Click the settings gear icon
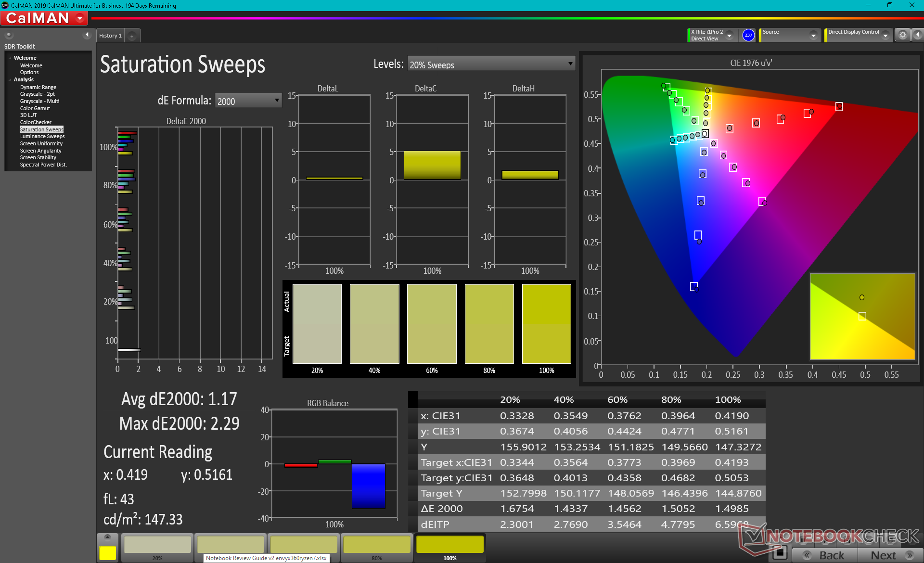 pyautogui.click(x=902, y=35)
